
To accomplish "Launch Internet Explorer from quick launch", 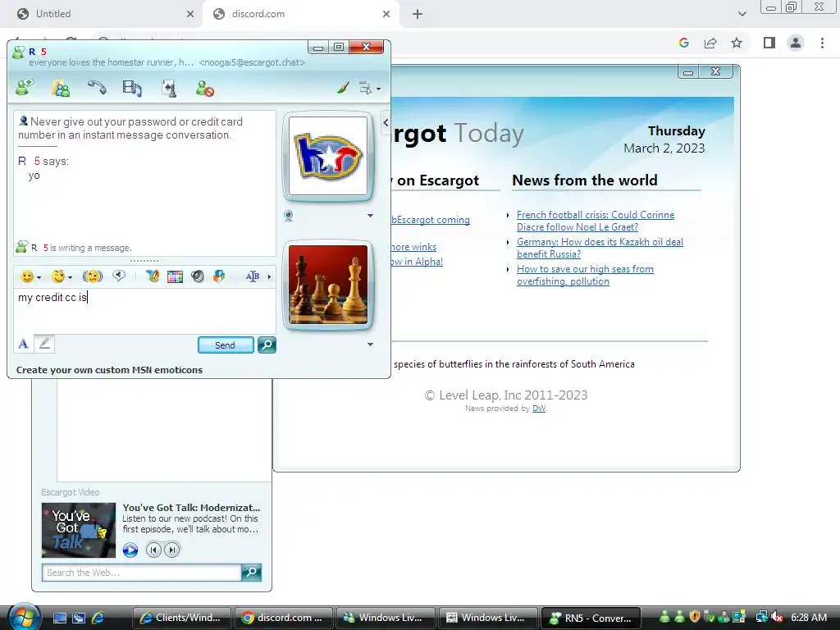I will (x=98, y=618).
